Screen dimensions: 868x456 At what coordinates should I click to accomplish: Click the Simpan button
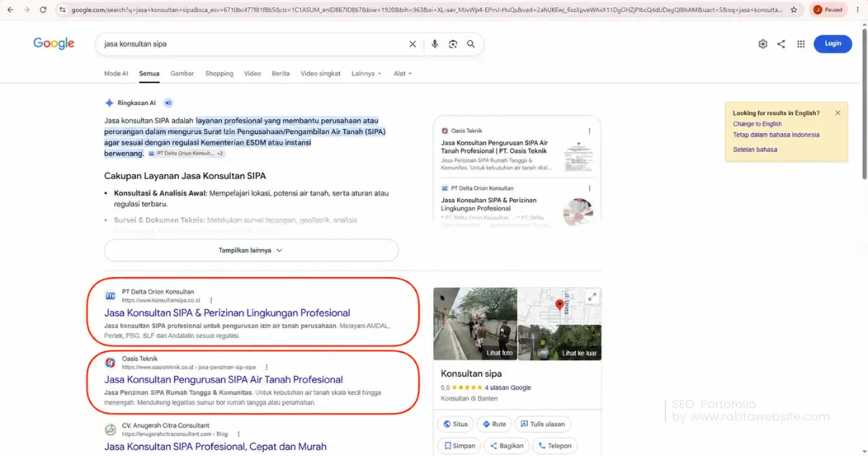[x=459, y=446]
